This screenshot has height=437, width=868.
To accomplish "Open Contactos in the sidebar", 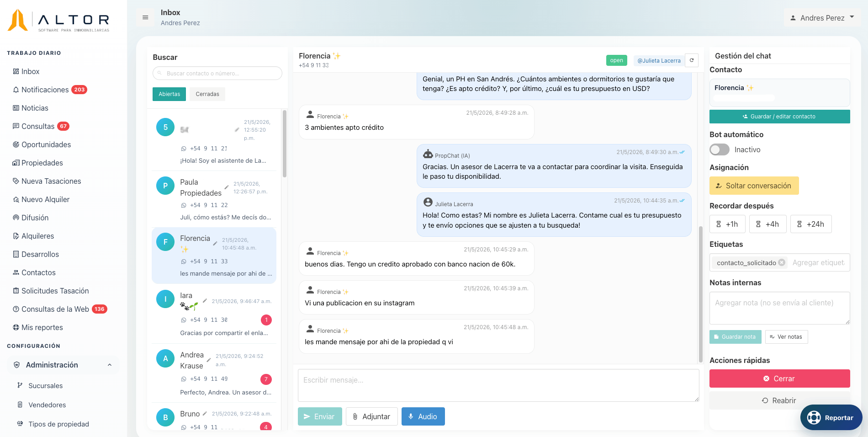I will 34,272.
